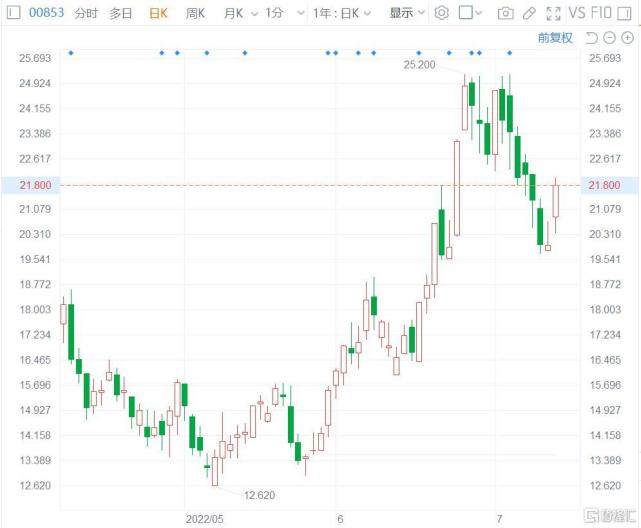
Task: Open the 显示 display options menu
Action: 407,13
